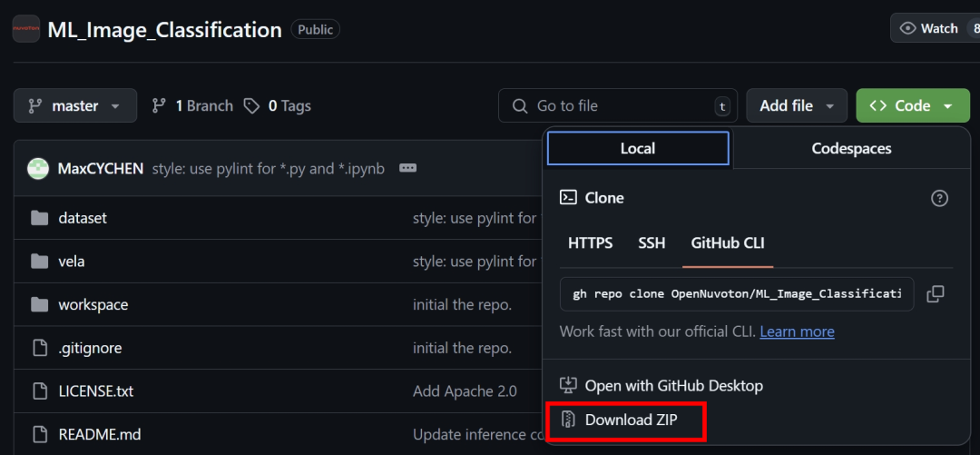Switch to the Codespaces tab
The height and width of the screenshot is (455, 980).
(x=851, y=148)
